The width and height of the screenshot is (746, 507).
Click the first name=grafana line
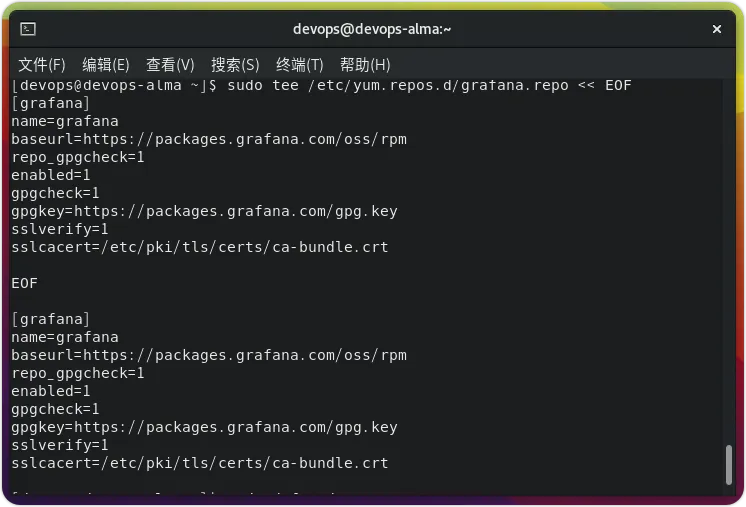[65, 121]
